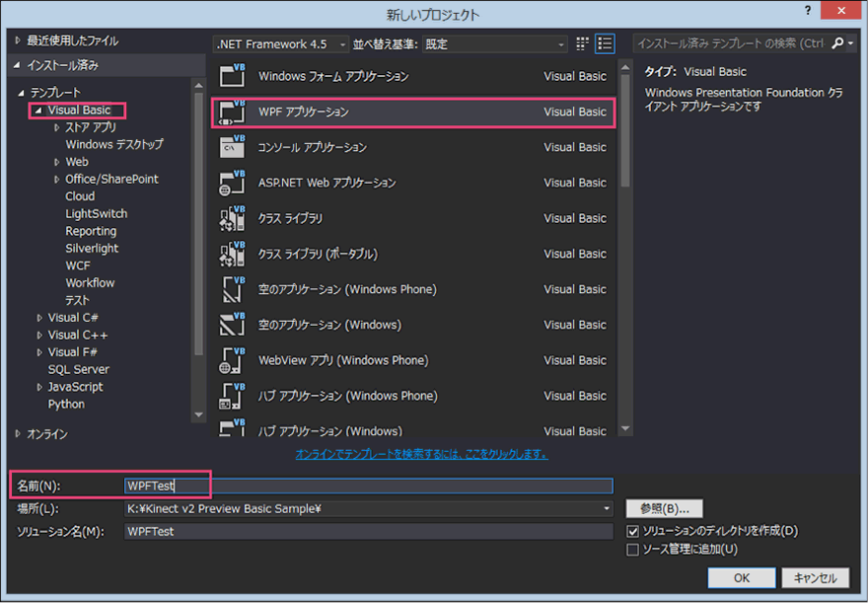Expand the Office/SharePoint node
Screen dimensions: 868x603
click(56, 180)
